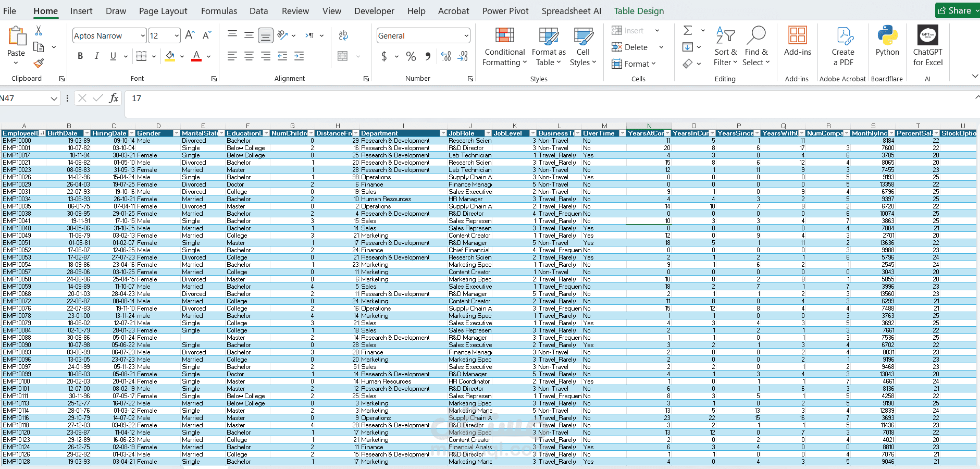Toggle Bottom Align (active)
This screenshot has height=469, width=980.
click(x=266, y=35)
